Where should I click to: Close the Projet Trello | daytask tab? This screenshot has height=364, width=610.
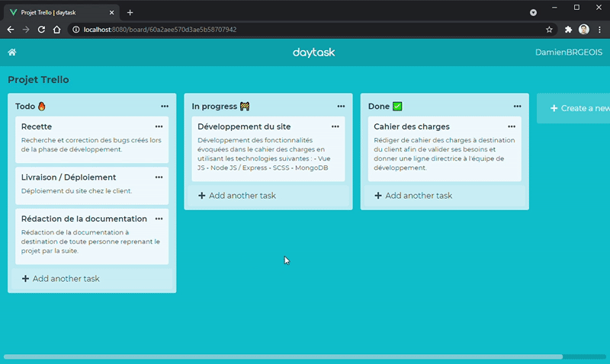111,12
